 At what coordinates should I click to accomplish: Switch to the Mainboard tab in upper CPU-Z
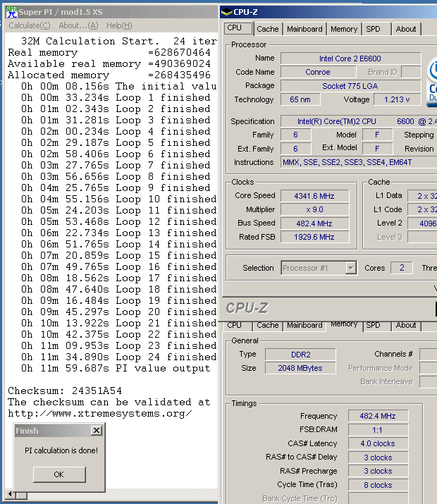click(304, 29)
